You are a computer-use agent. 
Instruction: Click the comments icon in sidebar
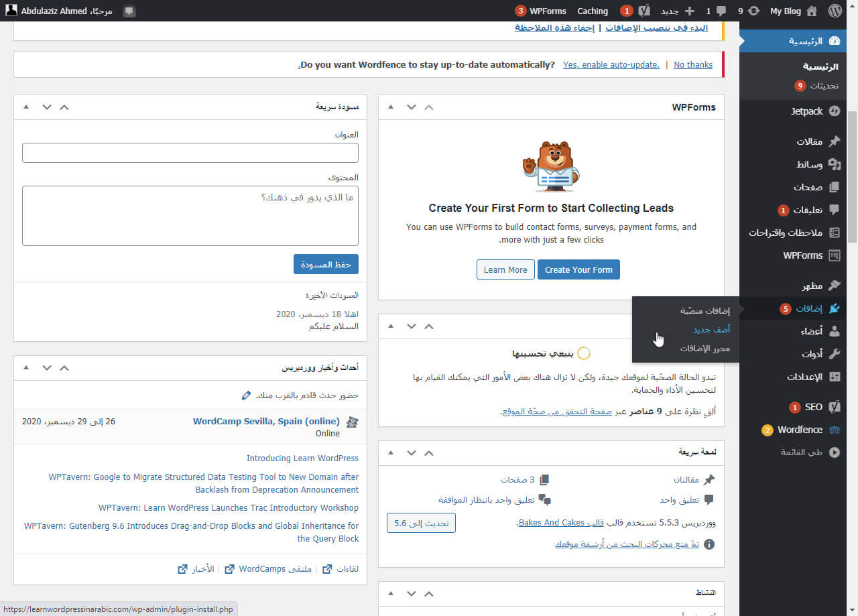pyautogui.click(x=835, y=210)
